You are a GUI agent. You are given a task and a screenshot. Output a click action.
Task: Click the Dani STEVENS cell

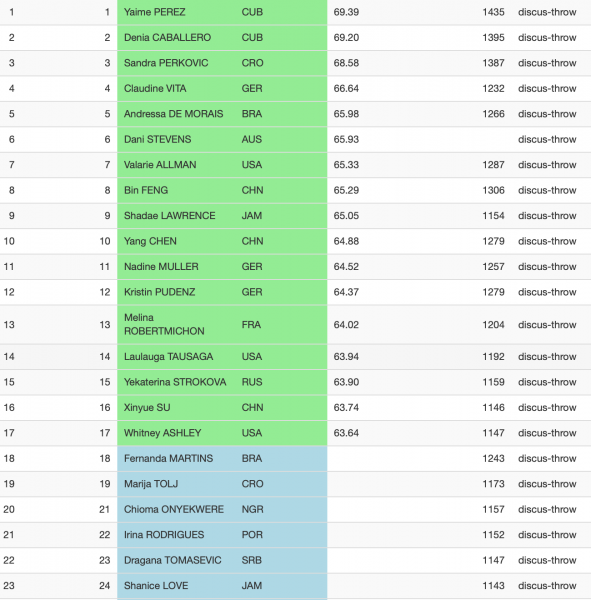click(157, 139)
